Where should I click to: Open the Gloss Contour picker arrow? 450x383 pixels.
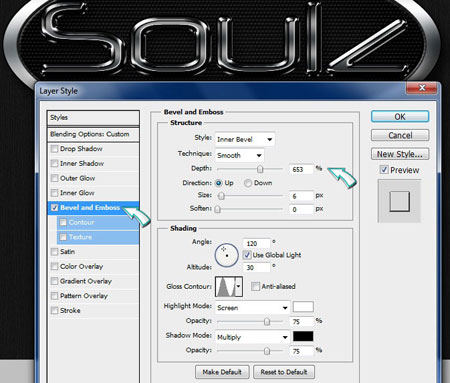pyautogui.click(x=239, y=286)
